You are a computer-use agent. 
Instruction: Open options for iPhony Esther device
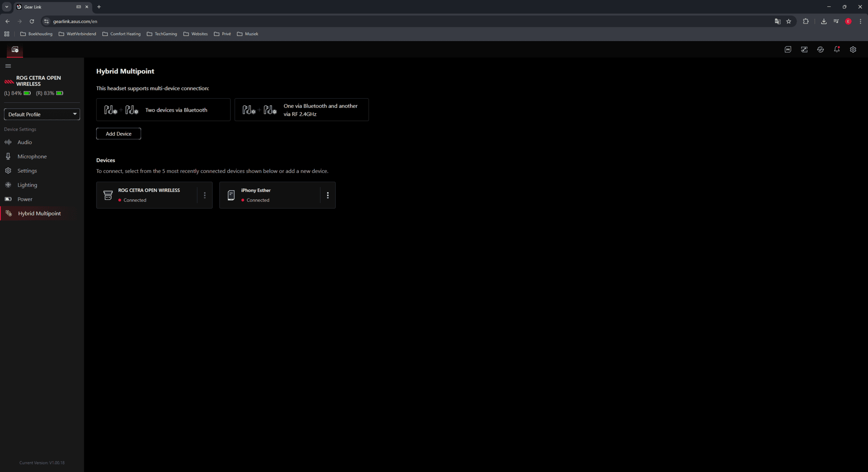click(x=328, y=195)
